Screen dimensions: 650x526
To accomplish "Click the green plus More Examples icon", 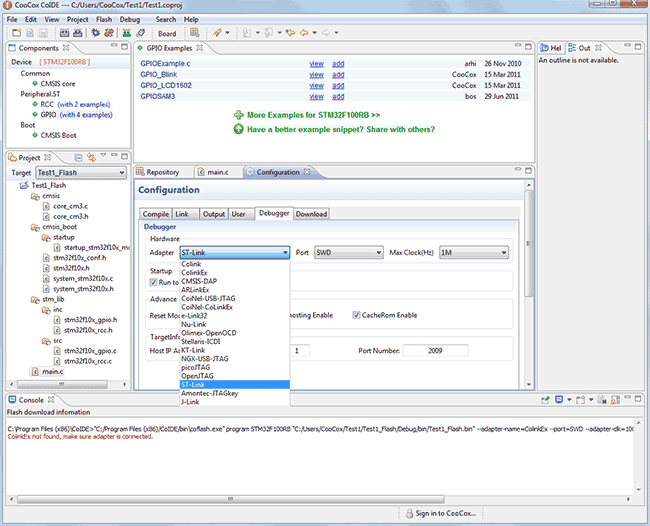I will 238,115.
